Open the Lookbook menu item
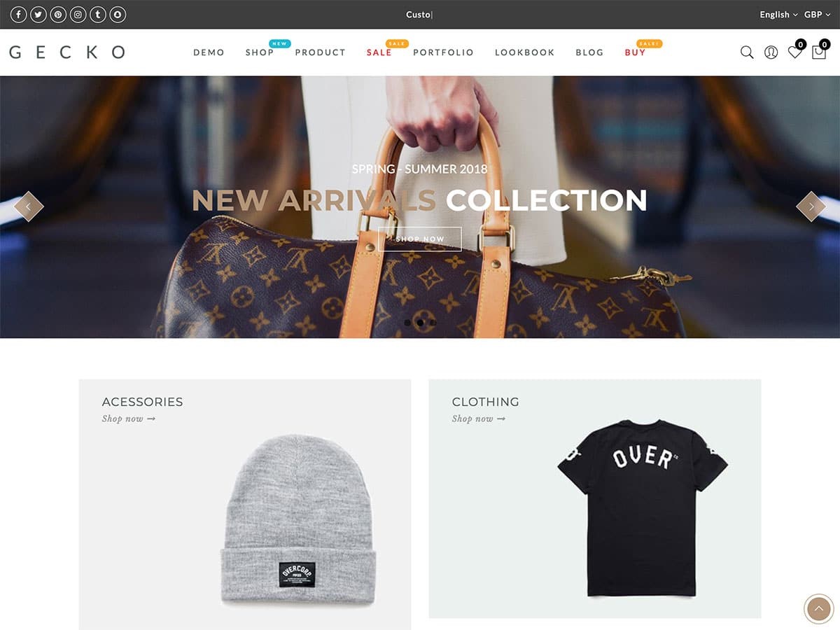The image size is (840, 630). [x=524, y=52]
